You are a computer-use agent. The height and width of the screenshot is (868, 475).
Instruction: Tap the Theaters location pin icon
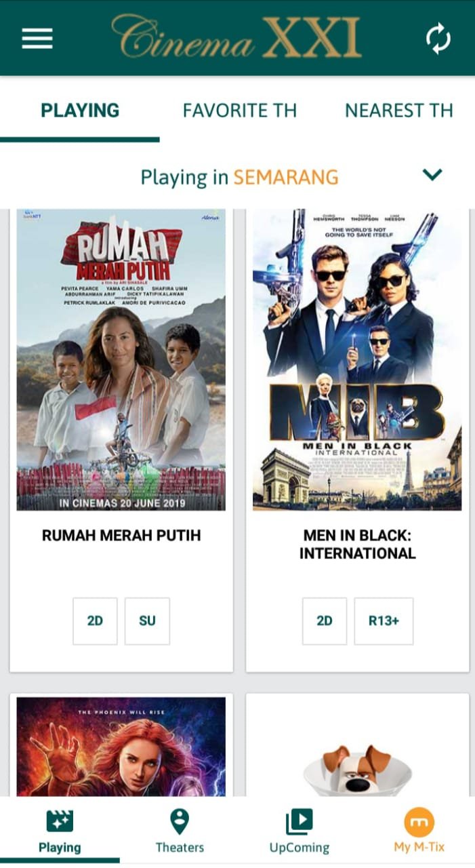[x=180, y=821]
